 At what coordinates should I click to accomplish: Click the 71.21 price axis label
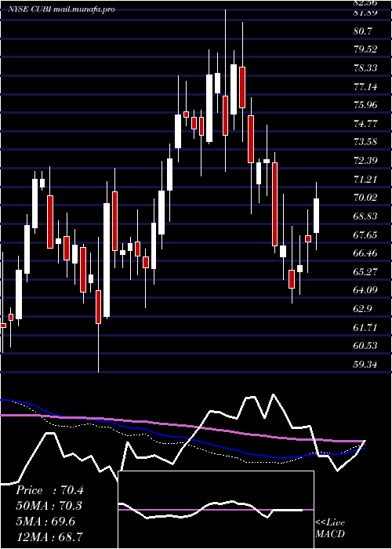pos(365,180)
